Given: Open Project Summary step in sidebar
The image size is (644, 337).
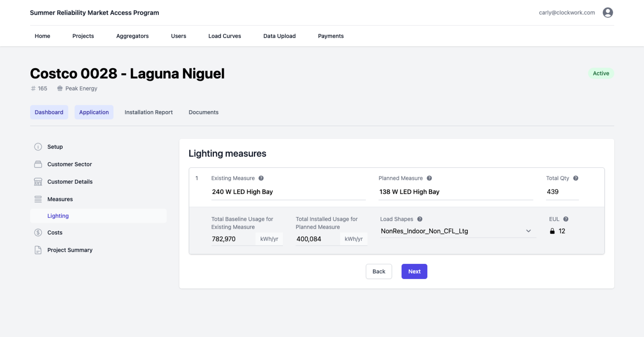Looking at the screenshot, I should 98,250.
